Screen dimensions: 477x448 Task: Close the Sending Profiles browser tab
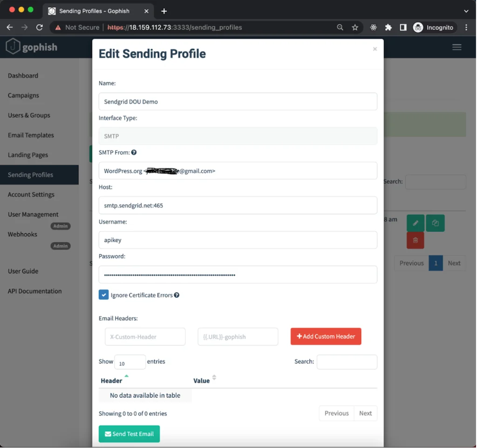click(x=146, y=11)
